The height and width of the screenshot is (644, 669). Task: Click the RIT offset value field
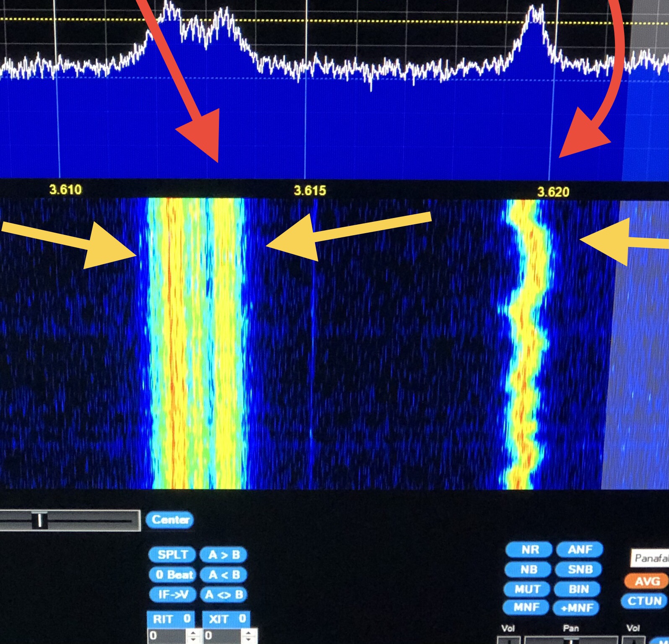[166, 636]
